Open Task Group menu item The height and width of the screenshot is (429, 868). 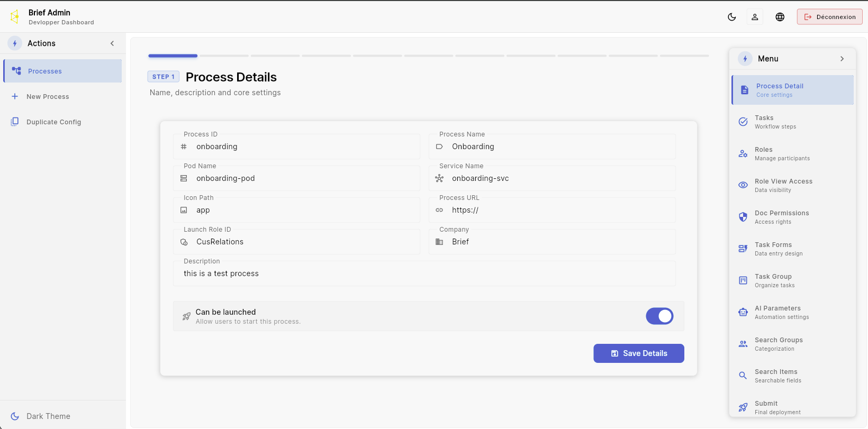(x=793, y=280)
